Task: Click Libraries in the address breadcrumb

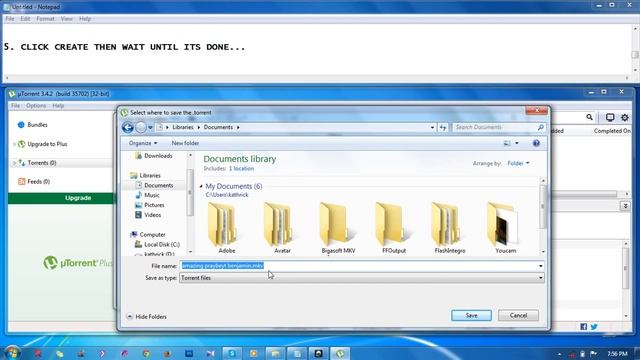Action: (182, 127)
